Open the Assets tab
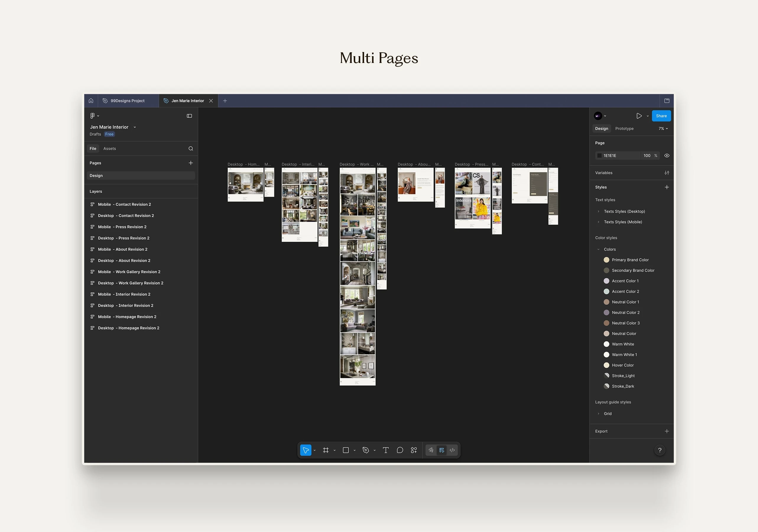The height and width of the screenshot is (532, 758). tap(109, 149)
